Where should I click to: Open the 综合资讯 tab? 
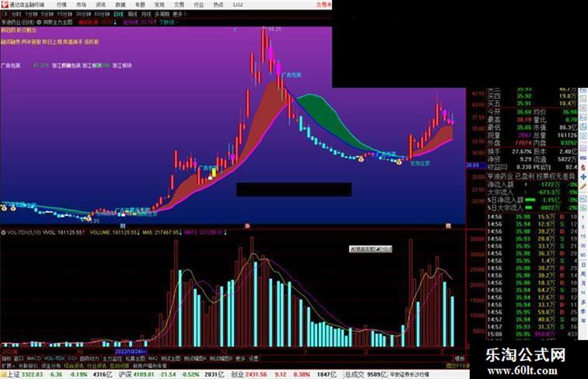(74, 365)
